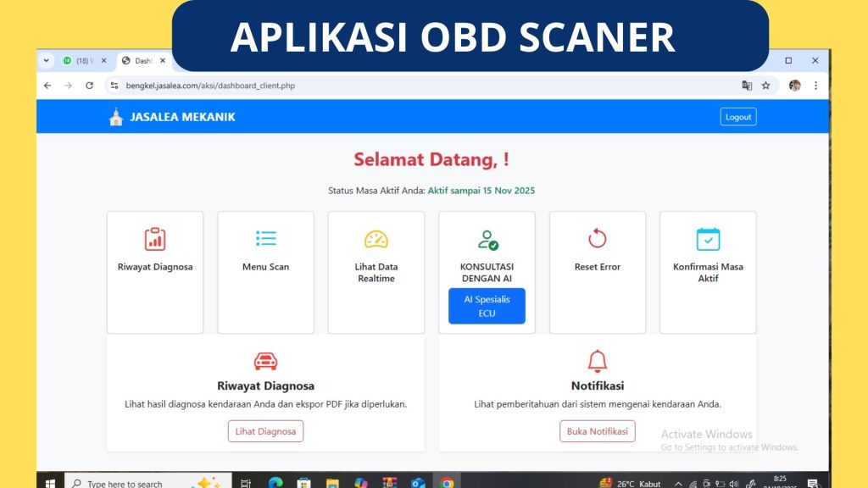The width and height of the screenshot is (868, 488).
Task: Switch to the Dashboard browser tab
Action: [142, 60]
